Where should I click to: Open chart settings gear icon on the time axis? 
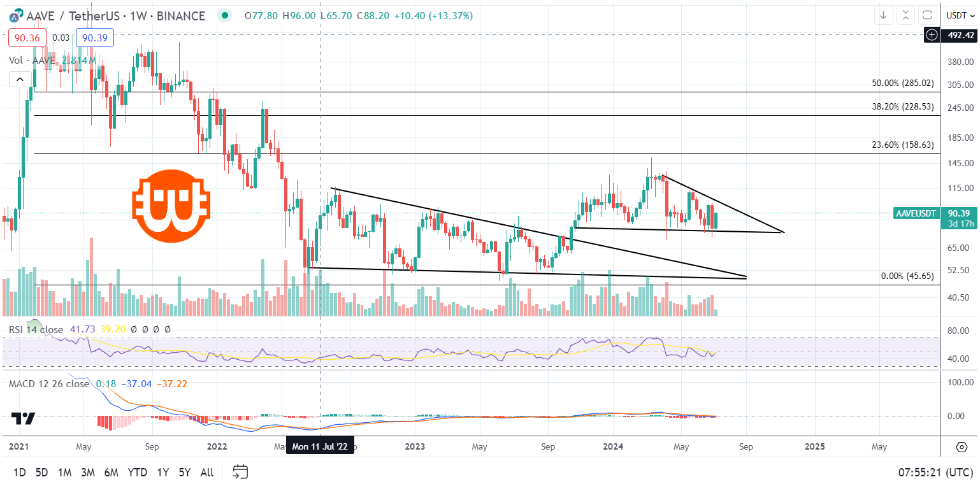click(962, 446)
